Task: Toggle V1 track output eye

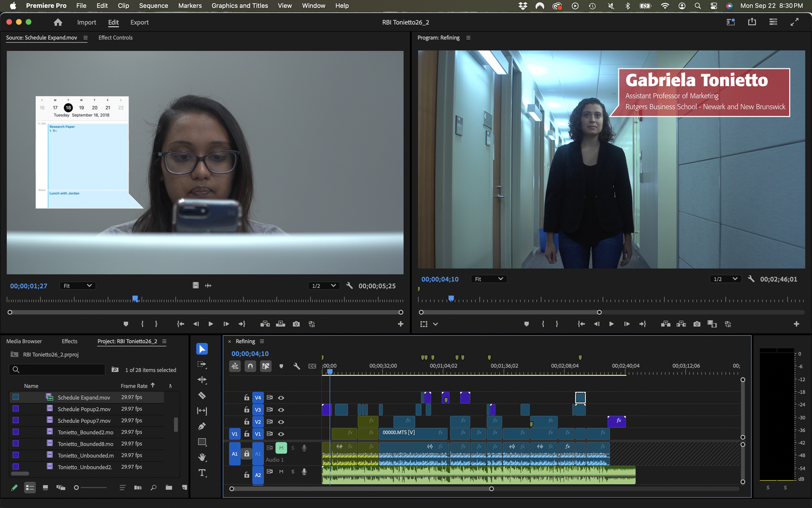Action: tap(281, 434)
